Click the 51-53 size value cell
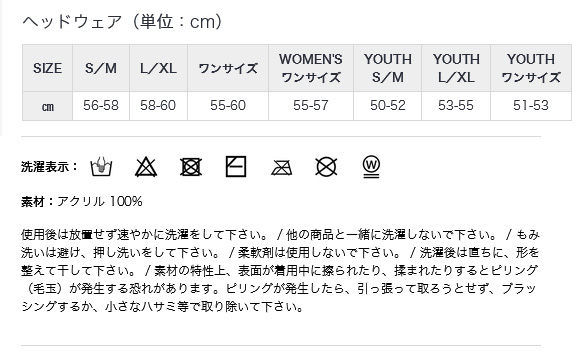The width and height of the screenshot is (583, 361). pos(531,106)
